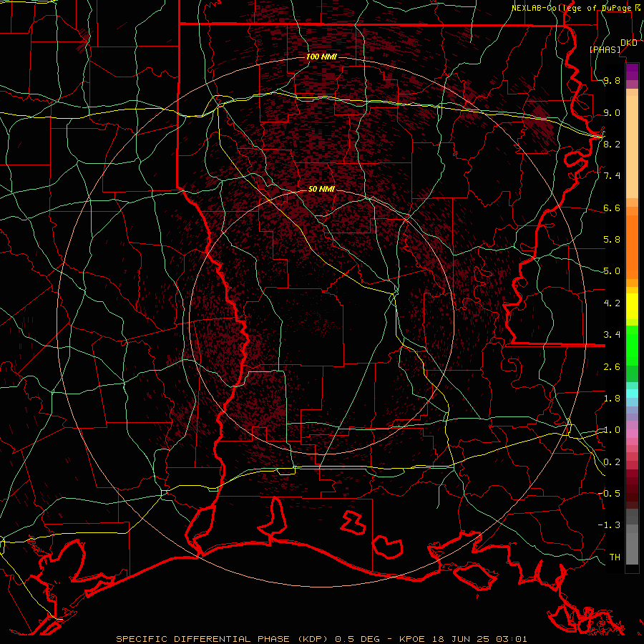Screen dimensions: 644x644
Task: Click the bright green swatch in the color bar
Action: click(632, 345)
